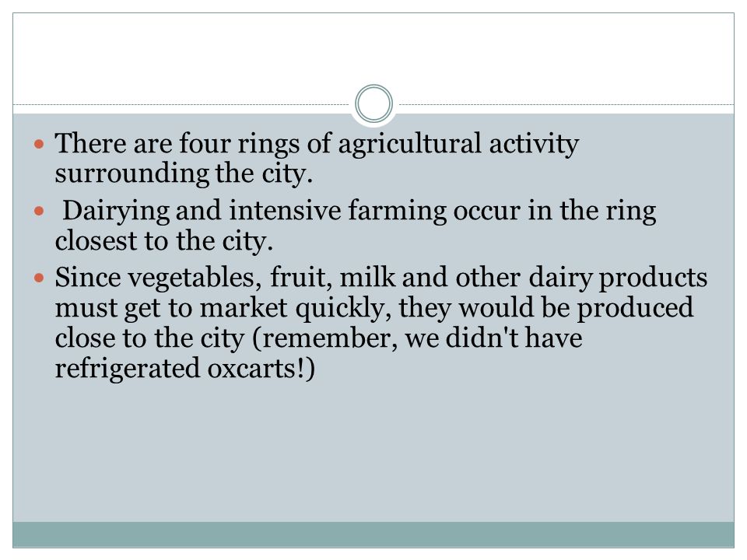Screen dimensions: 747x560
Task: Click the first orange bullet point
Action: click(39, 143)
